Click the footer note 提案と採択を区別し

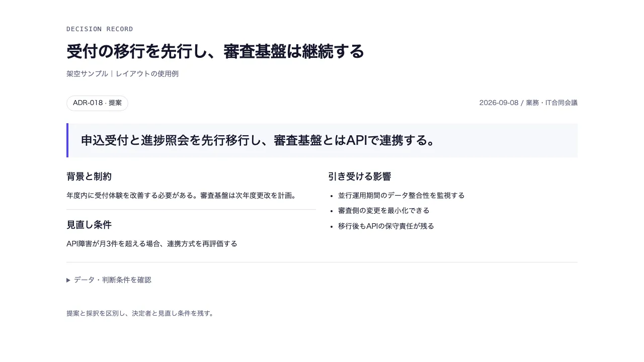(x=140, y=313)
